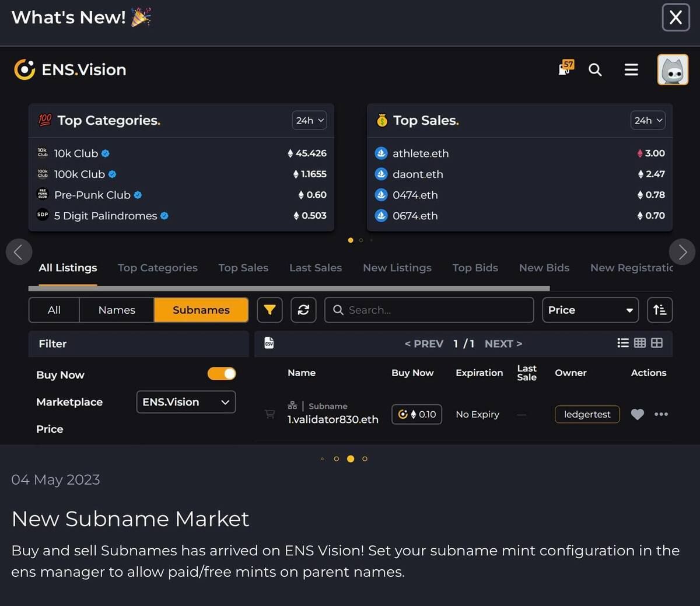Click the OpenSea icon beside athlete.eth
Image resolution: width=700 pixels, height=606 pixels.
click(381, 153)
